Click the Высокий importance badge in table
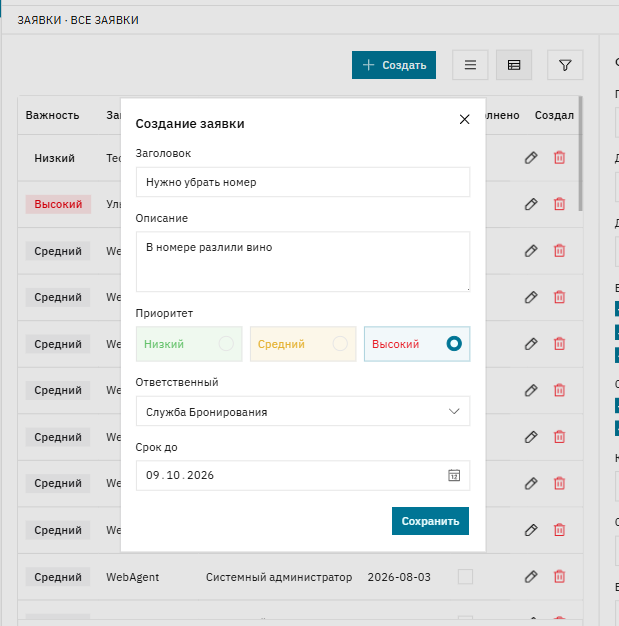619x626 pixels. tap(58, 204)
